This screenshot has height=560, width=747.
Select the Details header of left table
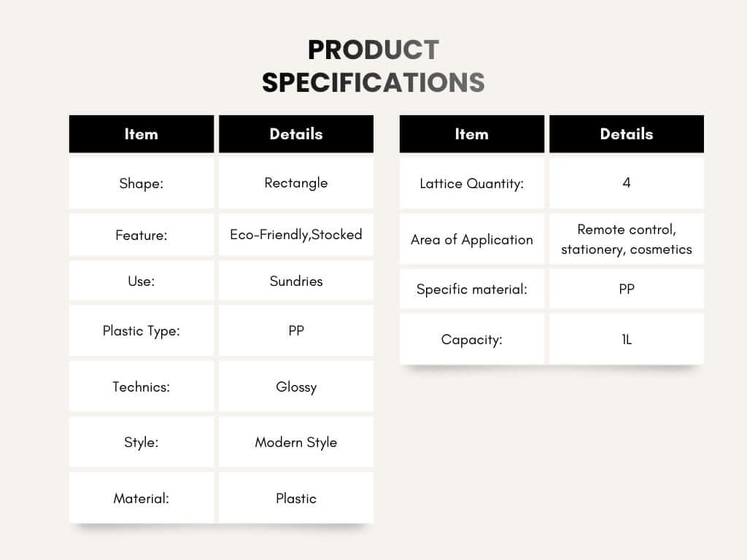coord(295,134)
